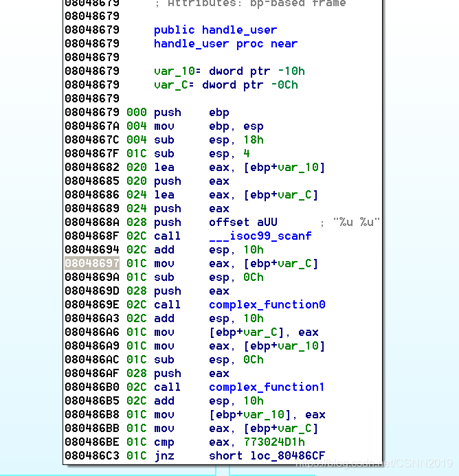Click 'add esp, 10h' at 080486B5
Screen dimensions: 459x476
coord(209,400)
